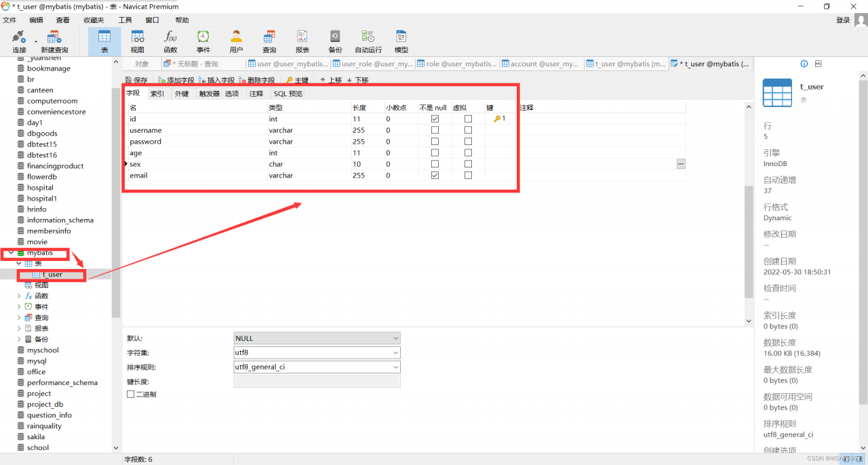Click the DDL icon beside info icon
Viewport: 868px width, 465px height.
click(818, 64)
